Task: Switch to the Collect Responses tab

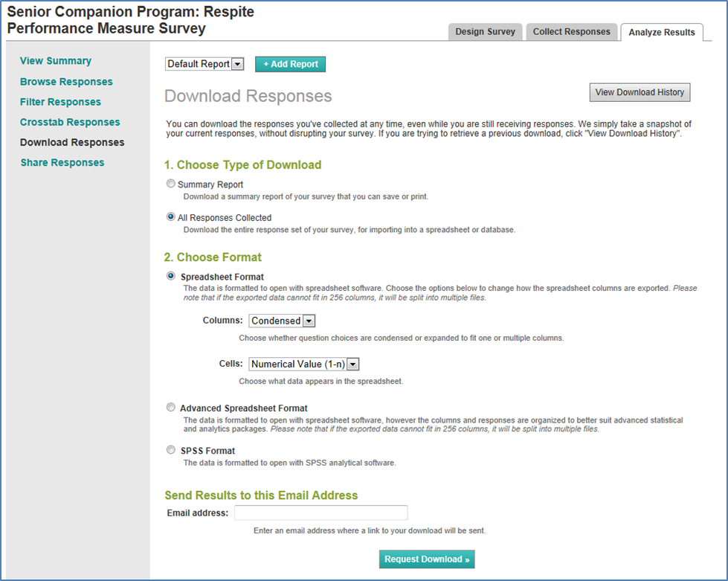Action: pyautogui.click(x=572, y=32)
